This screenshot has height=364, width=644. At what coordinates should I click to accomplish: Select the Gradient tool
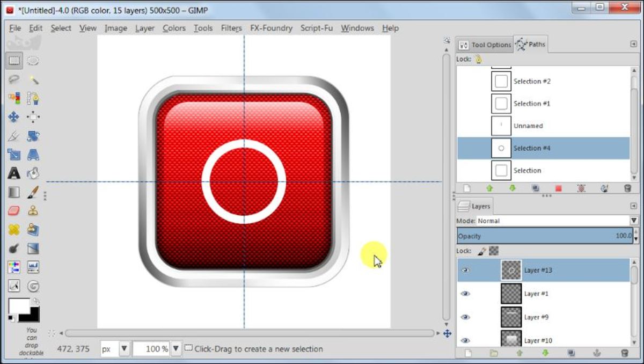tap(14, 192)
